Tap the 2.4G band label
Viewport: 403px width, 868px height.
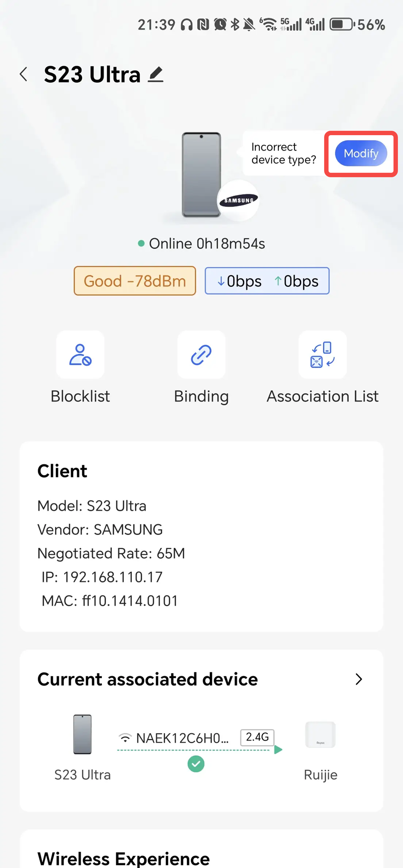tap(257, 737)
